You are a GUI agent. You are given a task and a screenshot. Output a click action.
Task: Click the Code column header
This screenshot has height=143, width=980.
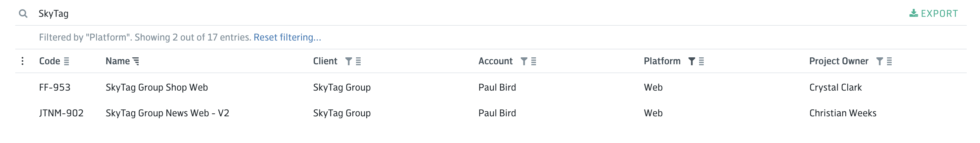49,61
